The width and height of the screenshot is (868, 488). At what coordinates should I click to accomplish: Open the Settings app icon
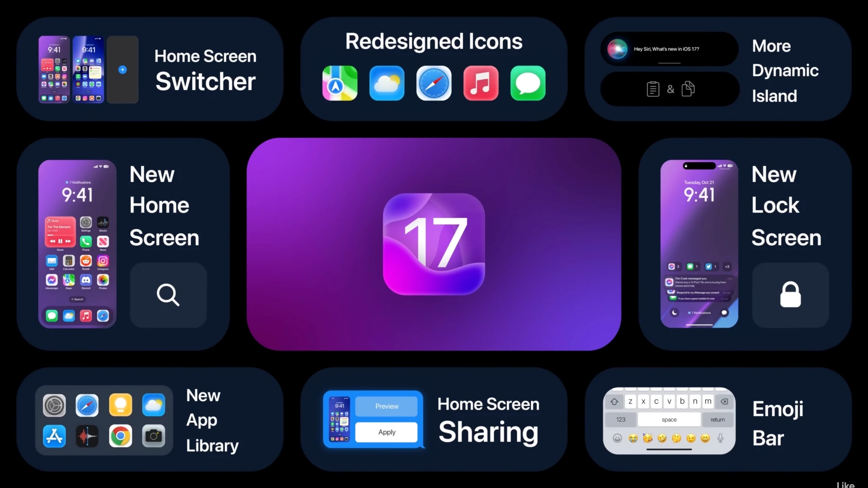[54, 405]
